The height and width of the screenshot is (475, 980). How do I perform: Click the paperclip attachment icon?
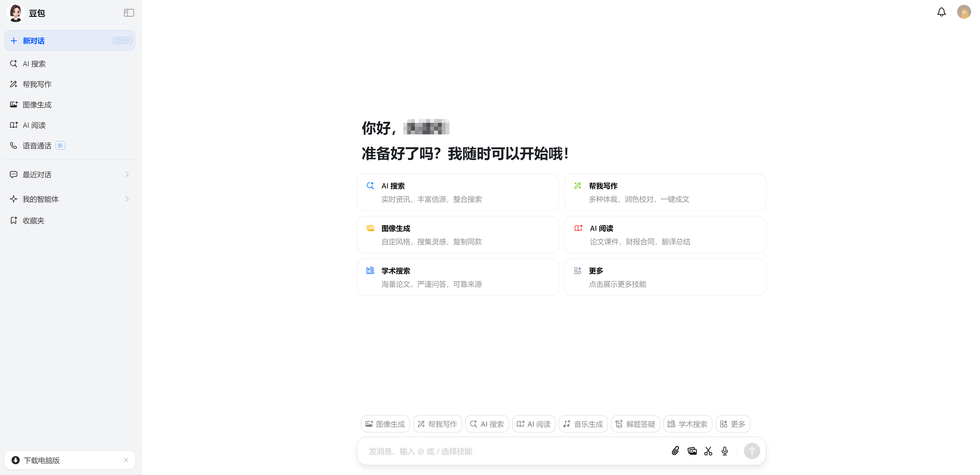(675, 451)
